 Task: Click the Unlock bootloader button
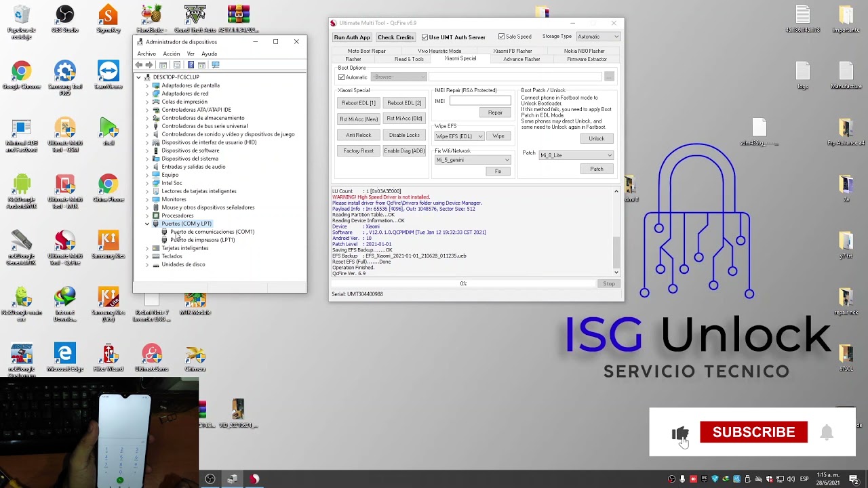click(597, 138)
